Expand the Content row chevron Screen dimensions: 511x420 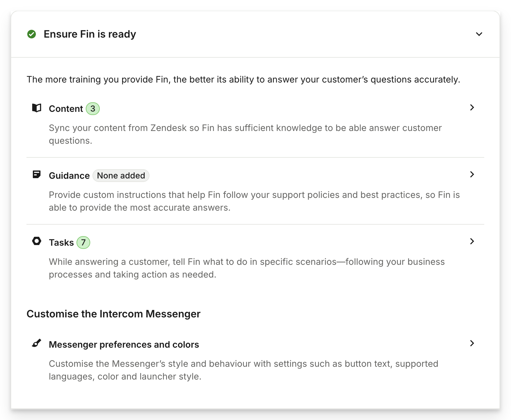[472, 108]
